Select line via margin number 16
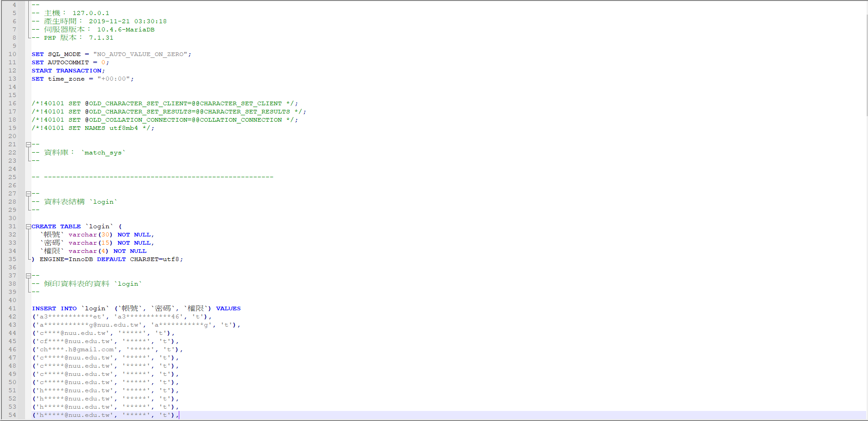The height and width of the screenshot is (421, 868). 12,103
